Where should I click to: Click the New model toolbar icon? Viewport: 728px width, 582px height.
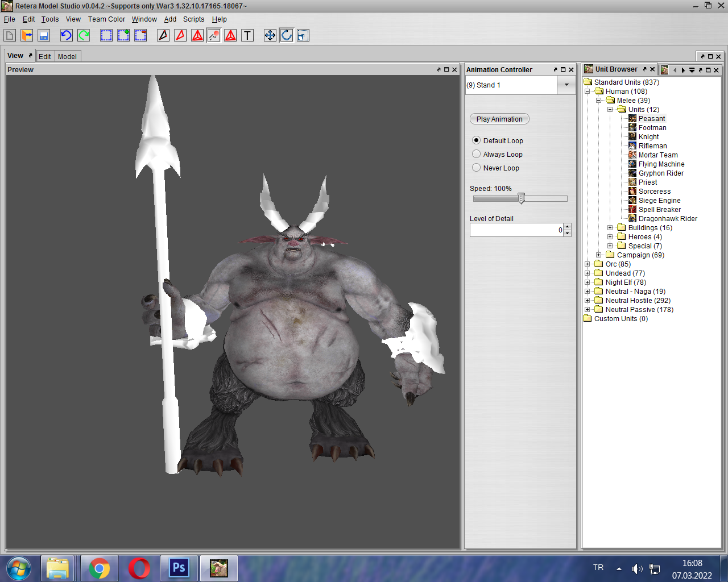[x=10, y=35]
